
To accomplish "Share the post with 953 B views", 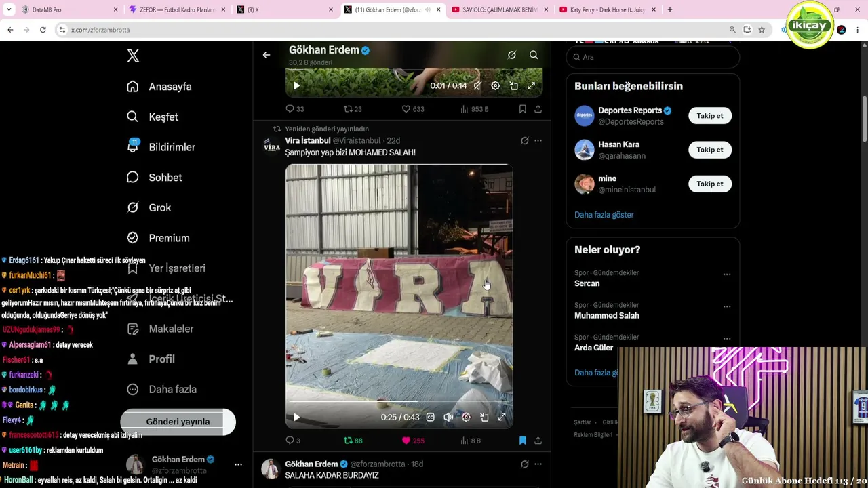I will coord(538,109).
